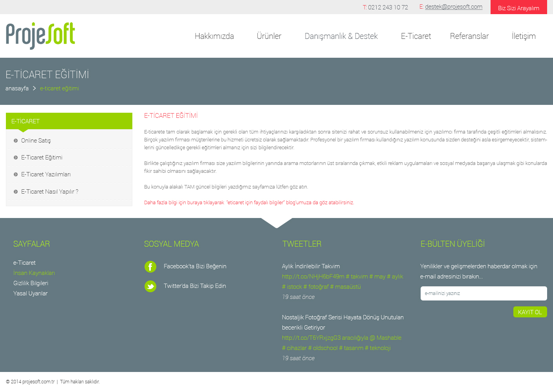
Task: Click the bullet icon beside E-Ticaret Yazılımları
Action: 16,174
